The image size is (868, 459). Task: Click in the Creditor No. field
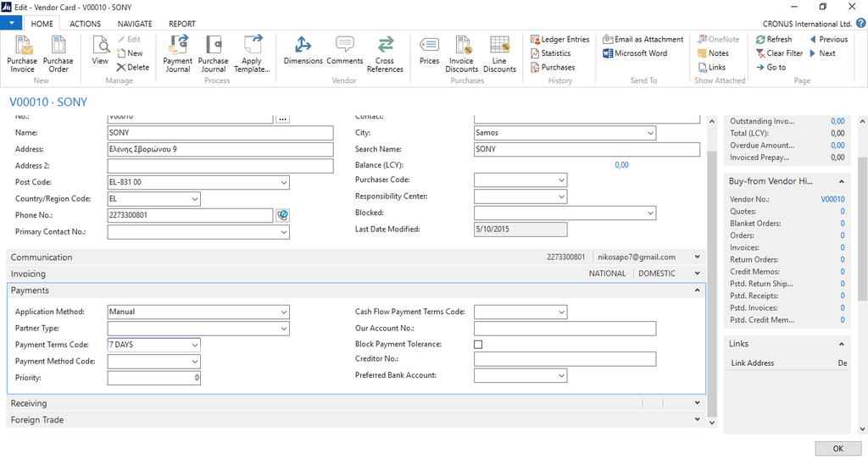point(565,359)
